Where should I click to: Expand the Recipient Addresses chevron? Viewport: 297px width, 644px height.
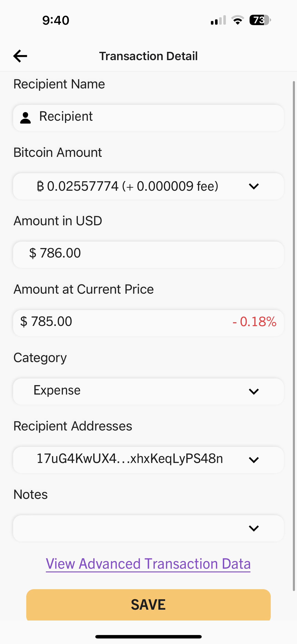click(254, 460)
